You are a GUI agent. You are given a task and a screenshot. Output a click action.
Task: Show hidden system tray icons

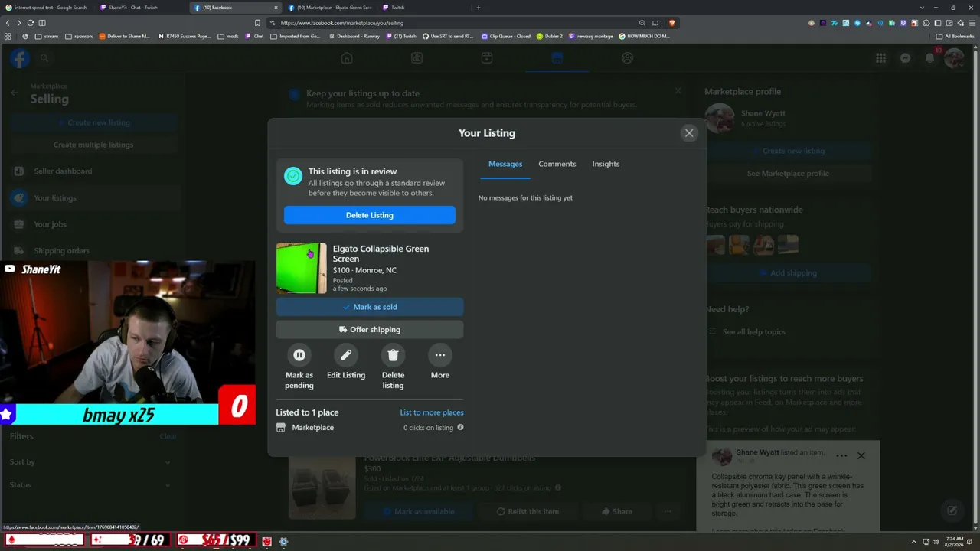[913, 542]
